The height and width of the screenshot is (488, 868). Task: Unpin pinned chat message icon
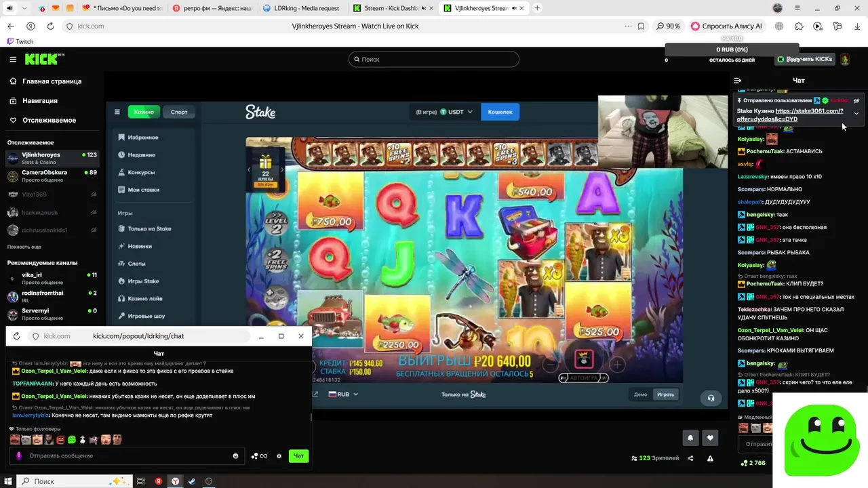click(x=856, y=100)
